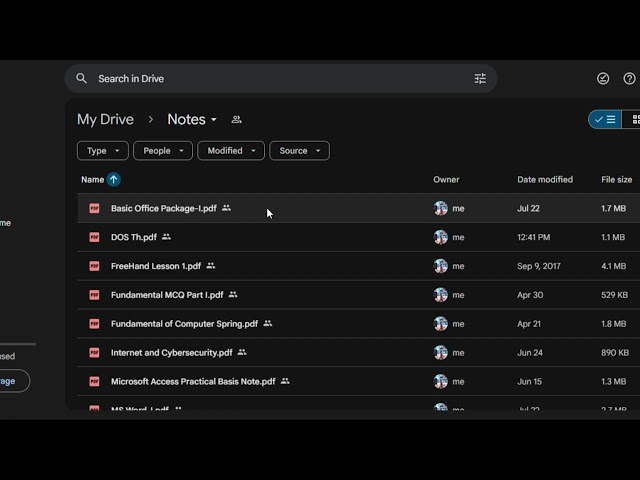Click owner avatar in Internet and Cybersecurity.pdf row

click(x=441, y=353)
